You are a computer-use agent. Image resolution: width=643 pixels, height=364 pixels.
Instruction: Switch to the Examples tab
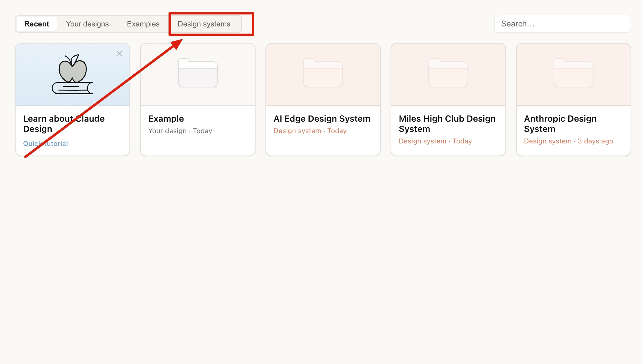[143, 24]
